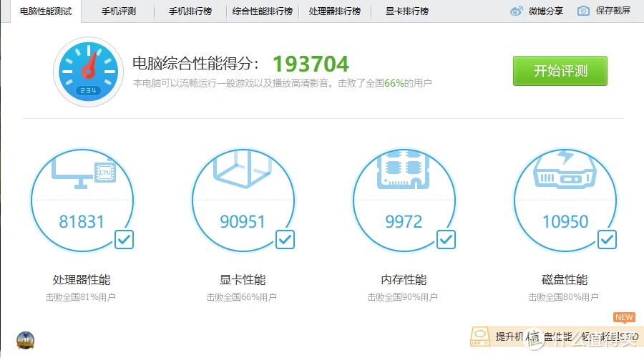Open the 处理器排行榜 tab
This screenshot has height=358, width=644.
335,11
